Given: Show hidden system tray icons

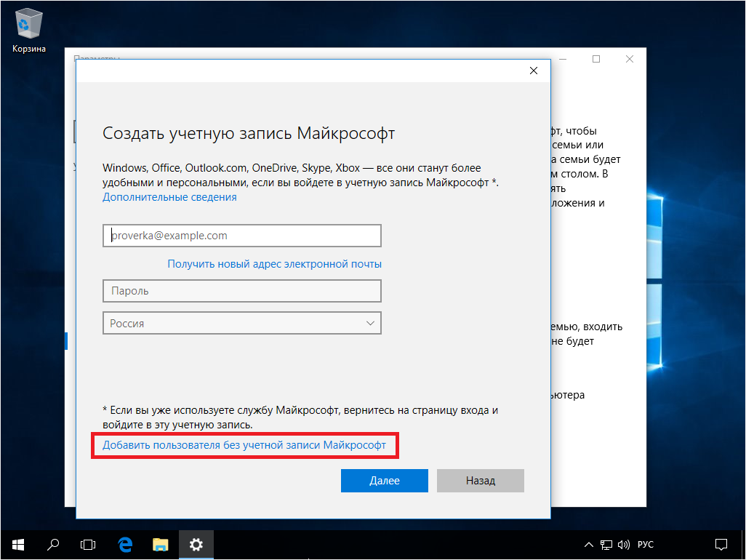Looking at the screenshot, I should [590, 544].
